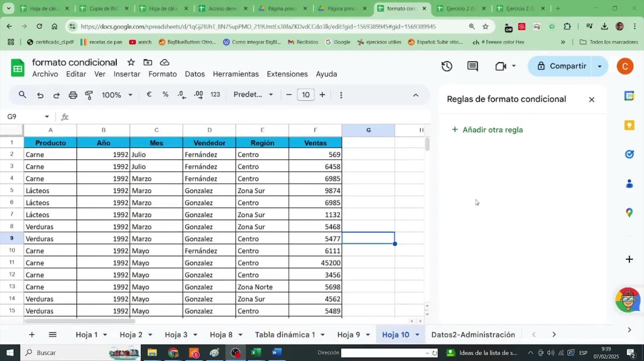Click the paint format roller icon
644x361 pixels.
point(89,95)
